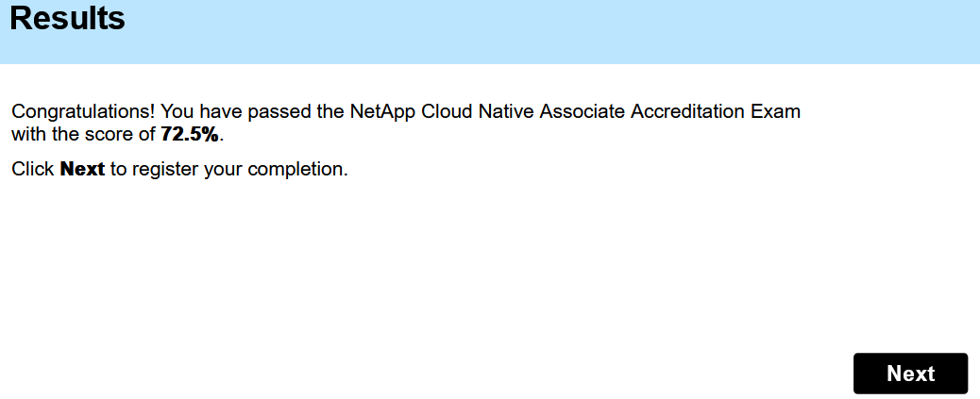The image size is (980, 399).
Task: Select the 72.5% score value
Action: 190,135
